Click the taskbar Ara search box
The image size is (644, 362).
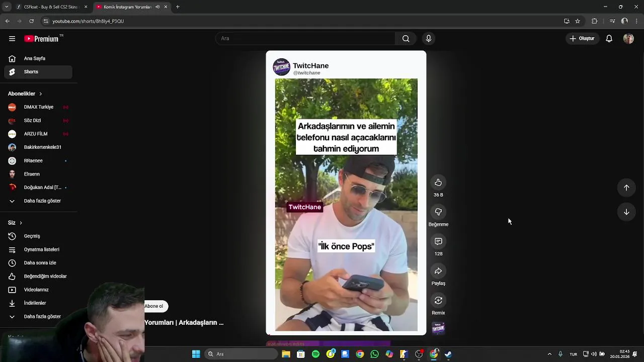point(241,354)
